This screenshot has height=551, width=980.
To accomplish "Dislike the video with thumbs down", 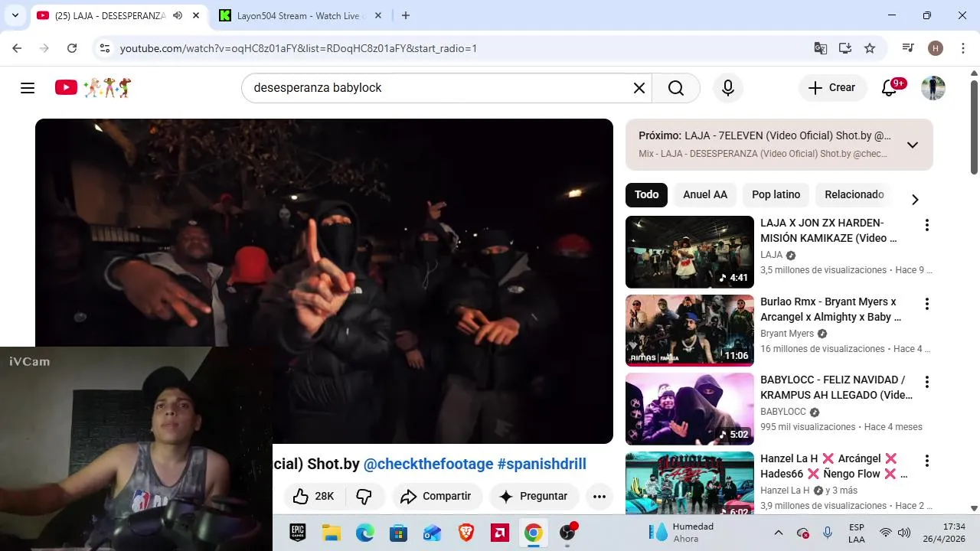I will point(364,496).
